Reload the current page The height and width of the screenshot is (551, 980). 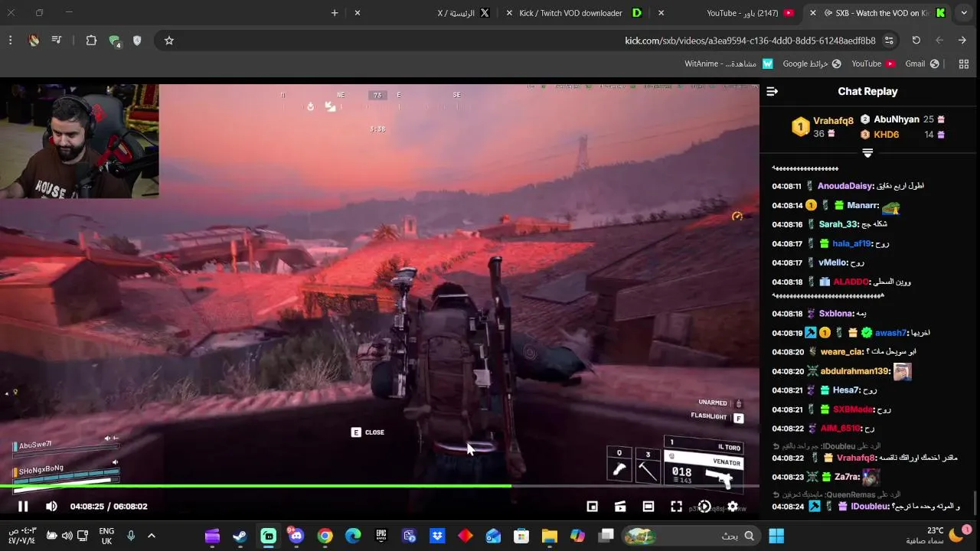(x=916, y=41)
